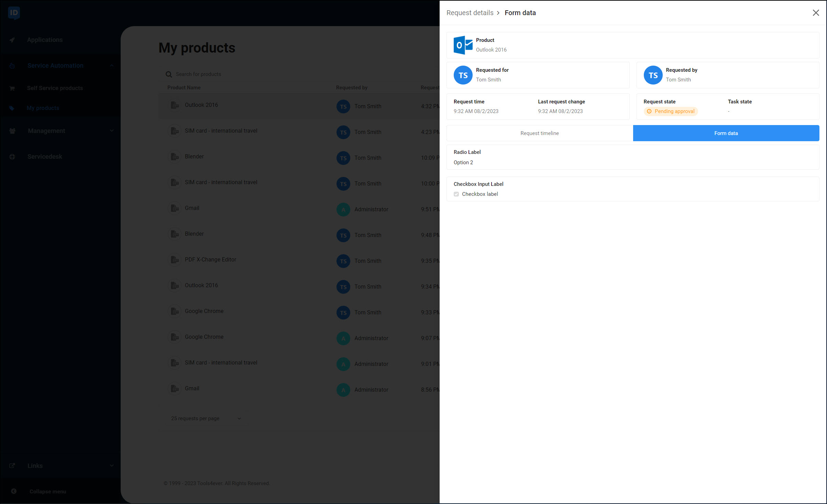Click the ID logo icon in the top-left corner
Screen dimensions: 827x504
pos(14,13)
